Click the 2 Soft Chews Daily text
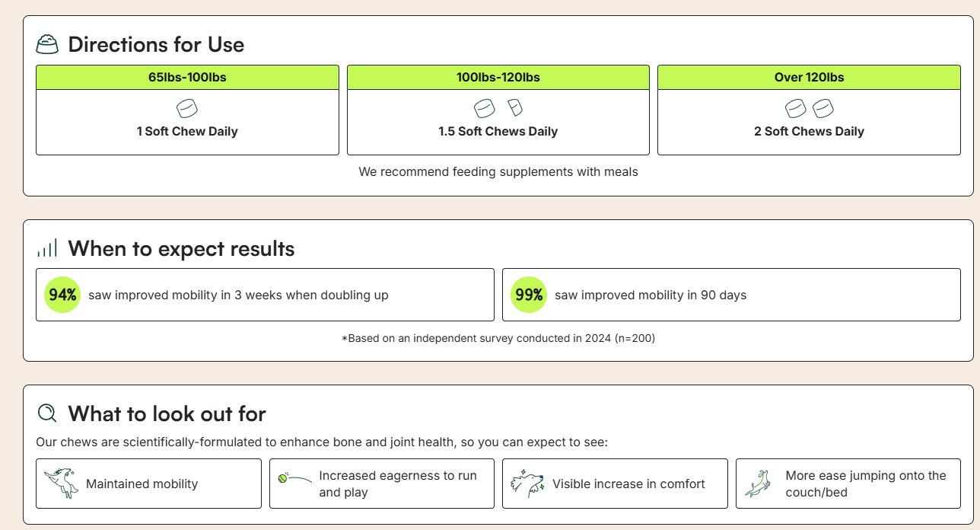Screen dimensions: 980x530 [x=809, y=131]
